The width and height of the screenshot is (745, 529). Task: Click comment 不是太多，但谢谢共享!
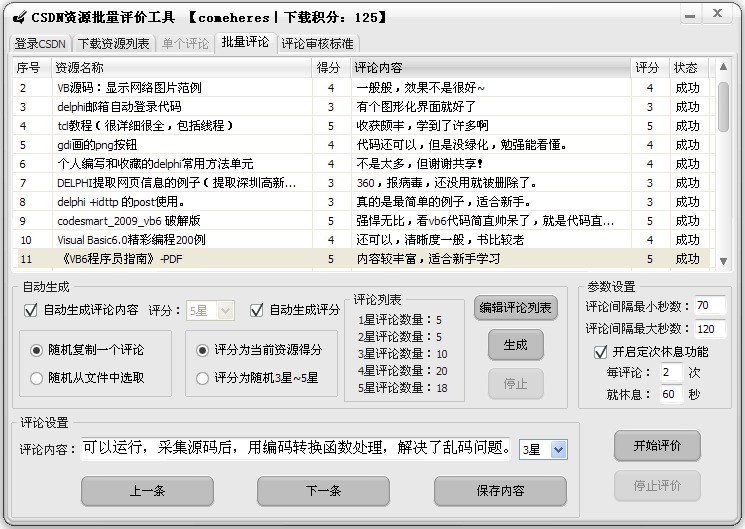(x=420, y=164)
